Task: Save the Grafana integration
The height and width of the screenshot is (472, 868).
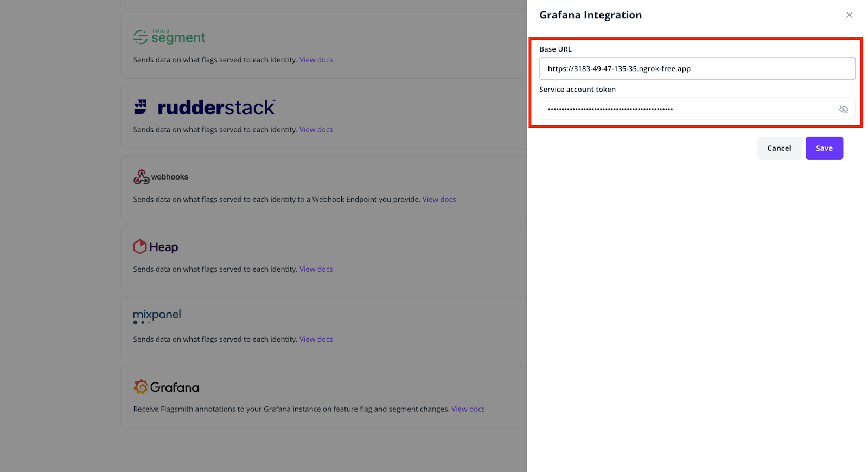Action: point(824,148)
